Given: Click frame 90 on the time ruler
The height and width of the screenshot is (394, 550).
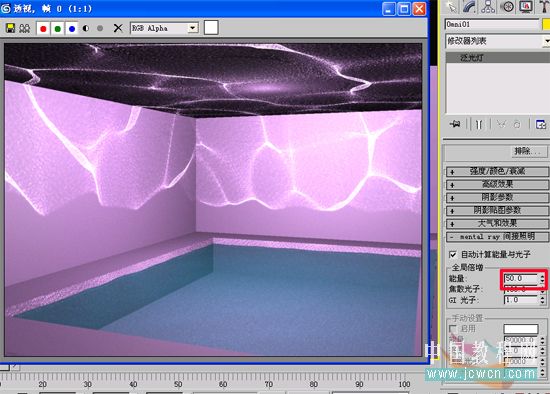Looking at the screenshot, I should coord(359,384).
